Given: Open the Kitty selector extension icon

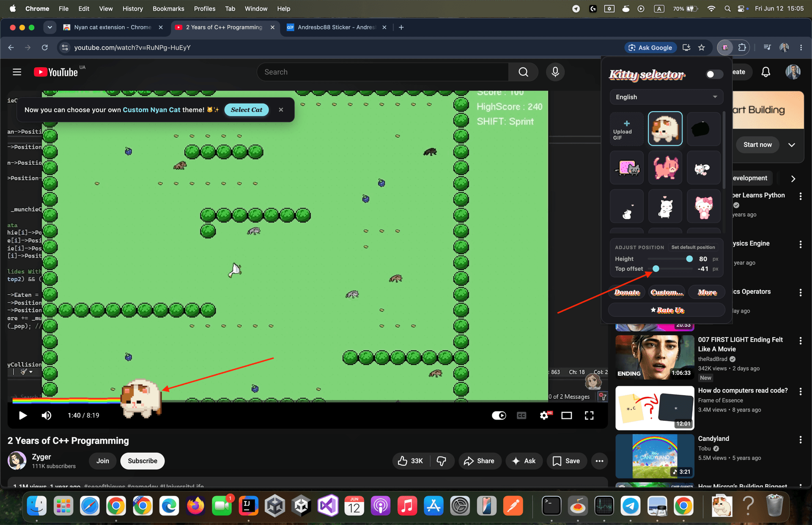Looking at the screenshot, I should [725, 47].
